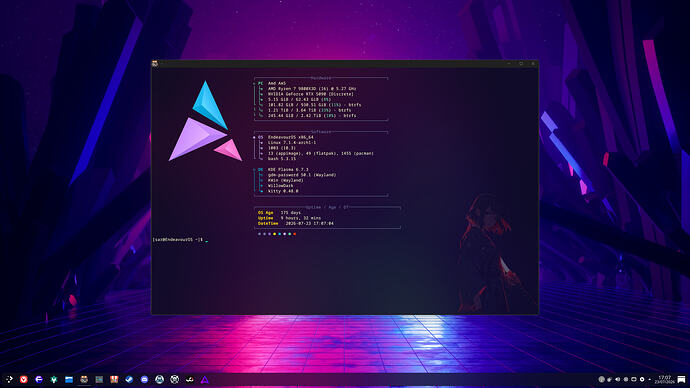Screen dimensions: 690x388
Task: Minimize the kitty terminal window
Action: coord(509,64)
